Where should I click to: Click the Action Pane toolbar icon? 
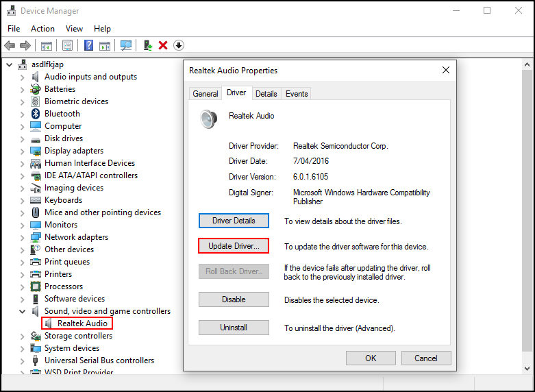point(105,45)
